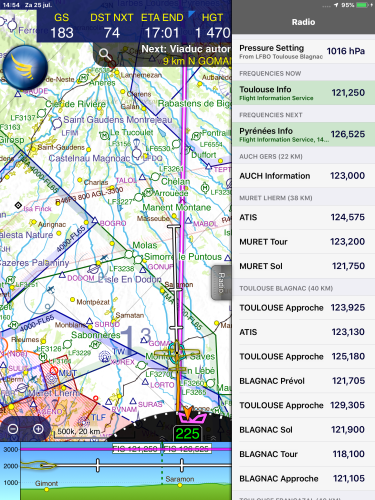Tap the battery status icon
Viewport: 375px width, 500px height.
(x=363, y=5)
